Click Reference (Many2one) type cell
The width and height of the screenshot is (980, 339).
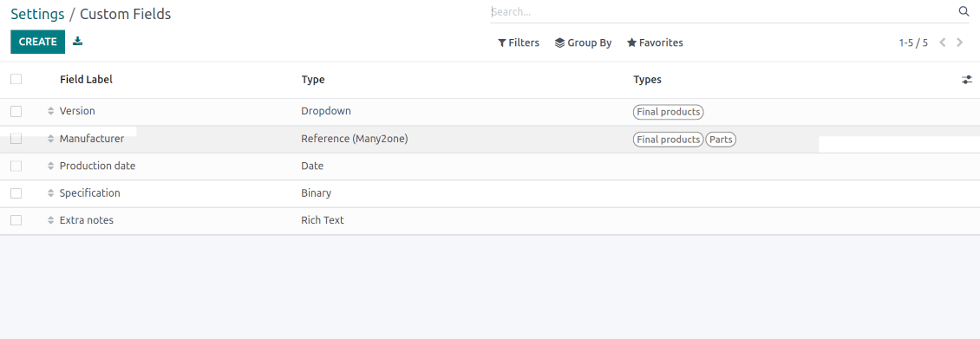pos(355,139)
